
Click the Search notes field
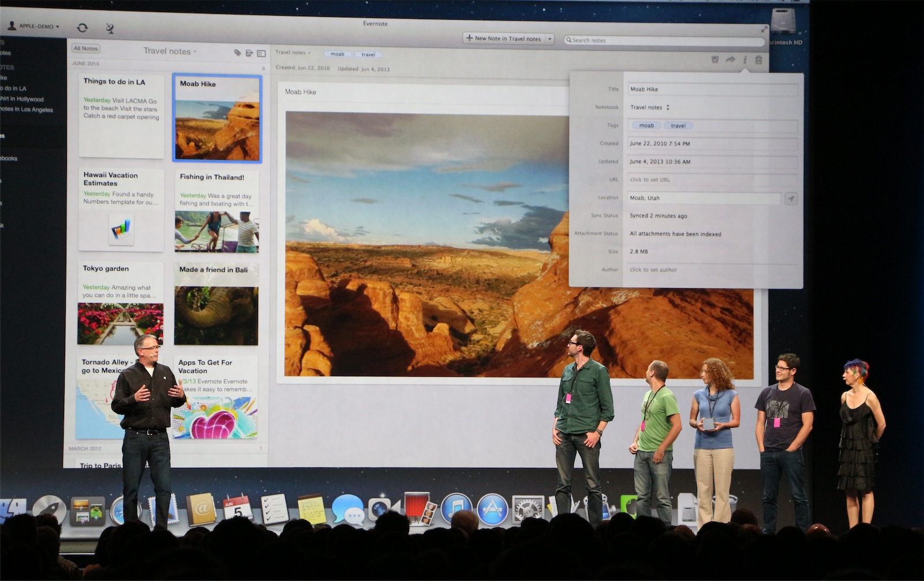(664, 40)
